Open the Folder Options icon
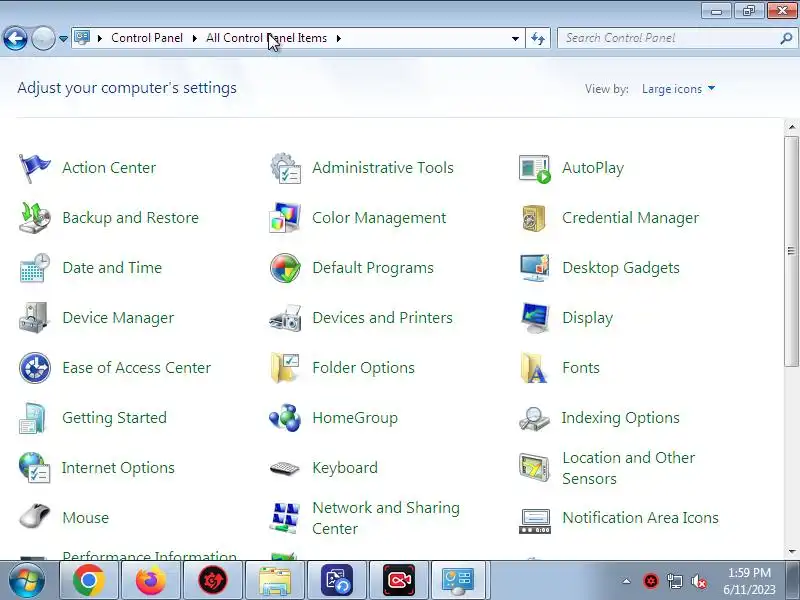The height and width of the screenshot is (600, 800). (x=285, y=368)
